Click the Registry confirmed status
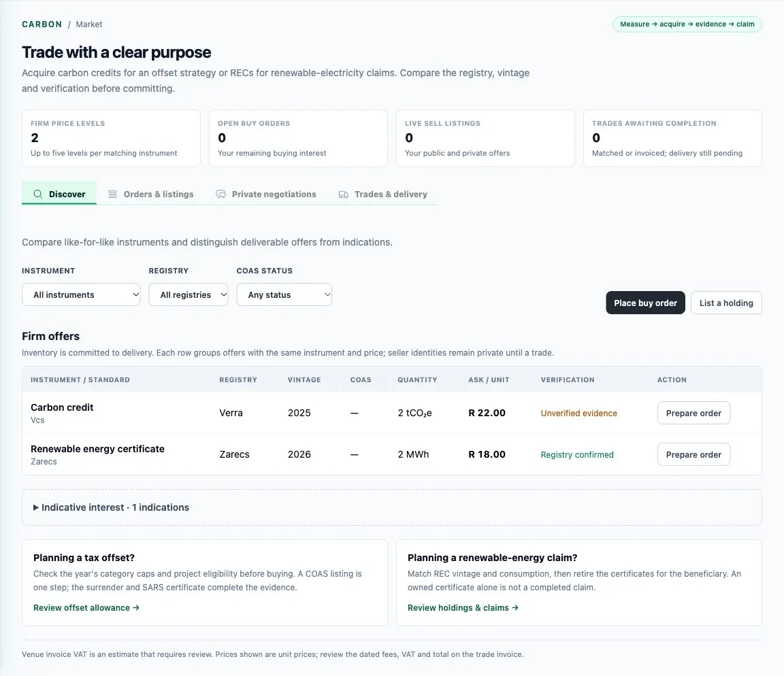This screenshot has height=676, width=784. coord(577,455)
